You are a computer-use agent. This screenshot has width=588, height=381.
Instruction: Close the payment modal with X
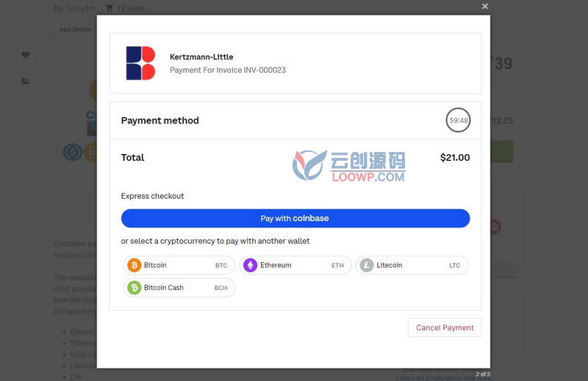(x=485, y=7)
